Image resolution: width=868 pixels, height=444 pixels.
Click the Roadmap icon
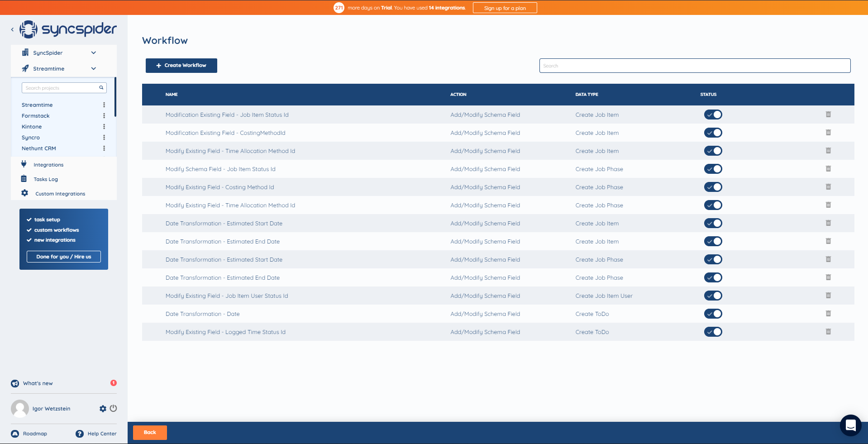(x=15, y=434)
